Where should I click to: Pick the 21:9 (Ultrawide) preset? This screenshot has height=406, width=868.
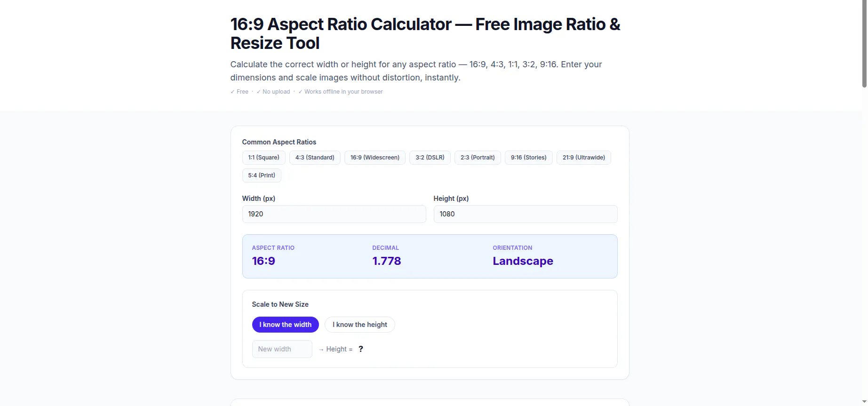[x=584, y=158]
